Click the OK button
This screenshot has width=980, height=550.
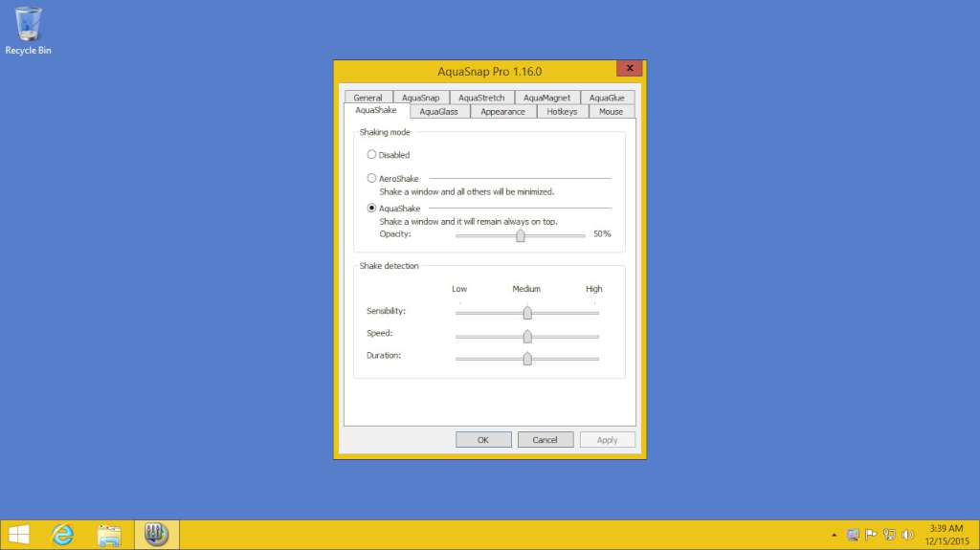tap(483, 440)
